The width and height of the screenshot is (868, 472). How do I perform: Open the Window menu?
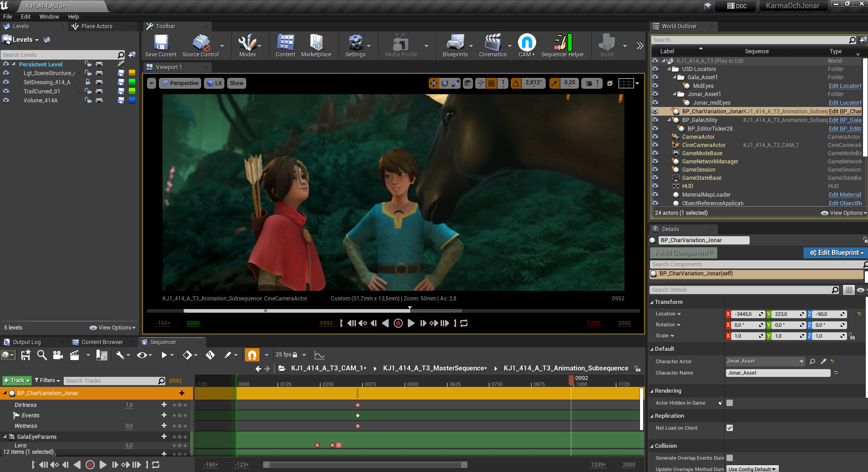49,17
